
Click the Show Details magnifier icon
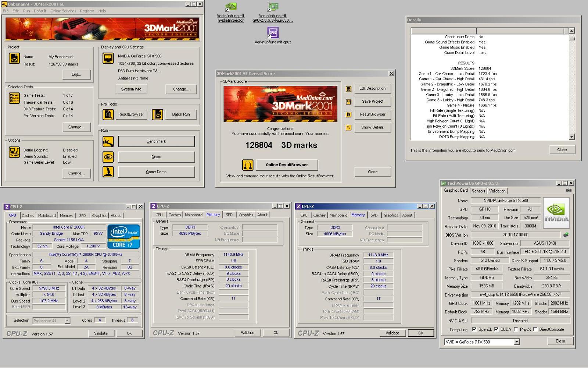348,127
